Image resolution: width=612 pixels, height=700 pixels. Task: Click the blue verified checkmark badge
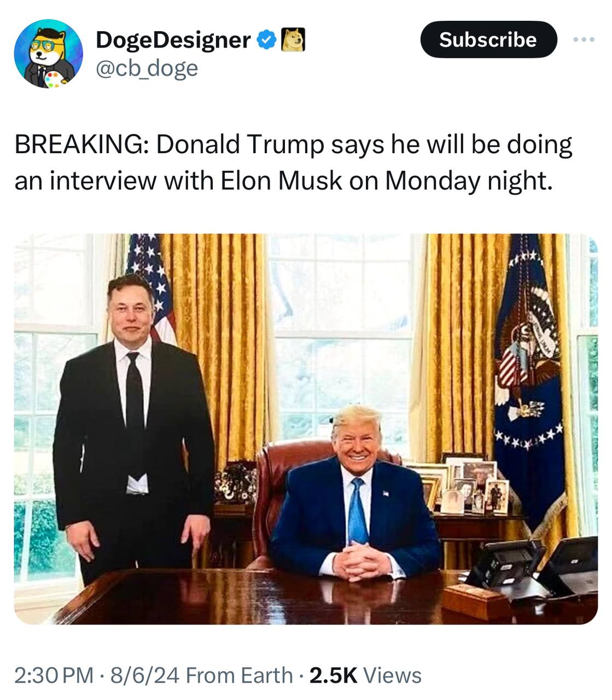click(x=266, y=39)
